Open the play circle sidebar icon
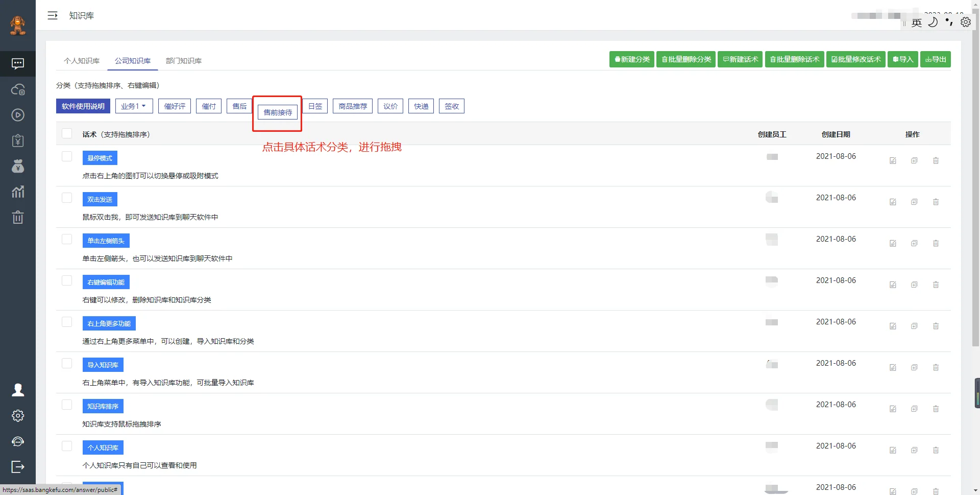980x495 pixels. point(18,115)
